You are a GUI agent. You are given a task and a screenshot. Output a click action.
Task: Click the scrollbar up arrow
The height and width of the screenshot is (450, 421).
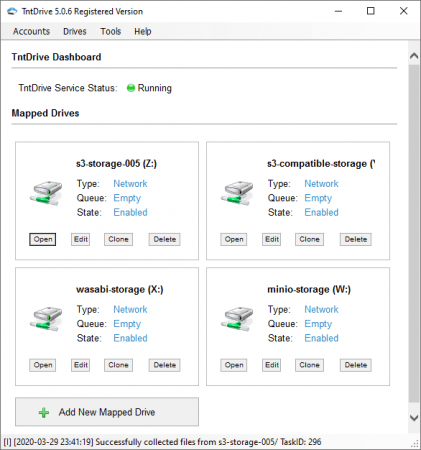coord(414,56)
